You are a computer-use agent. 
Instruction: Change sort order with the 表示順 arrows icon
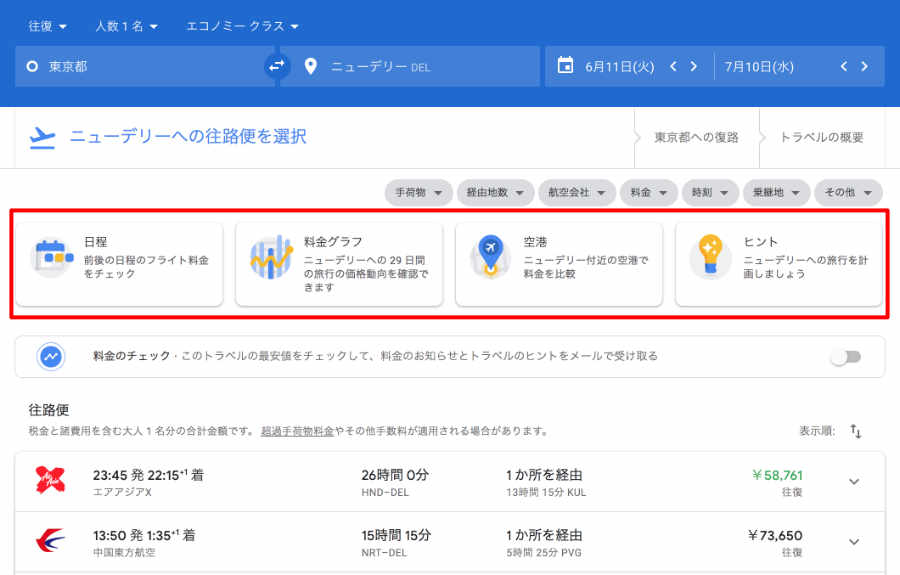pyautogui.click(x=856, y=431)
